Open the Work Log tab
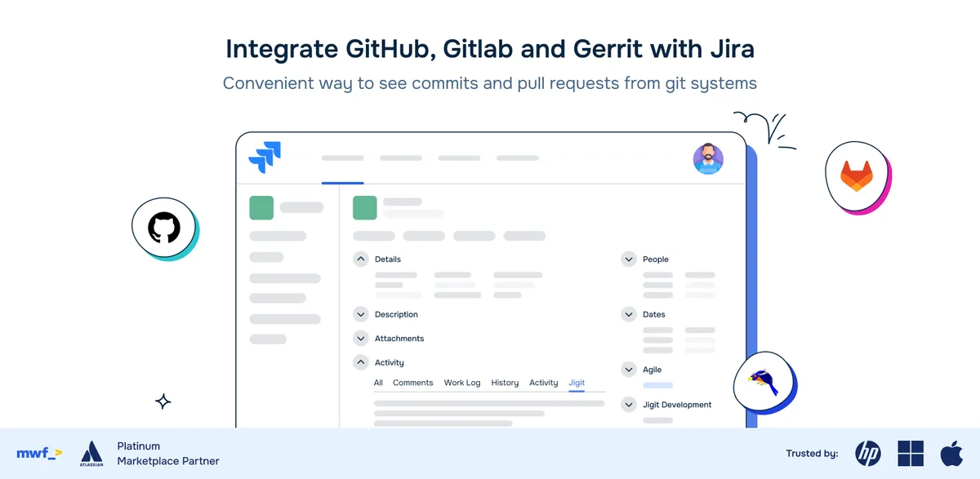 pos(462,383)
